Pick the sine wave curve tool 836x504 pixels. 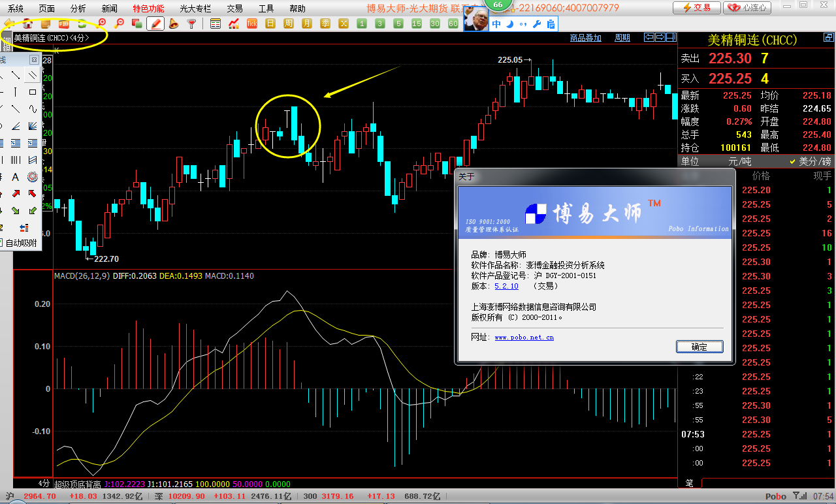[32, 109]
